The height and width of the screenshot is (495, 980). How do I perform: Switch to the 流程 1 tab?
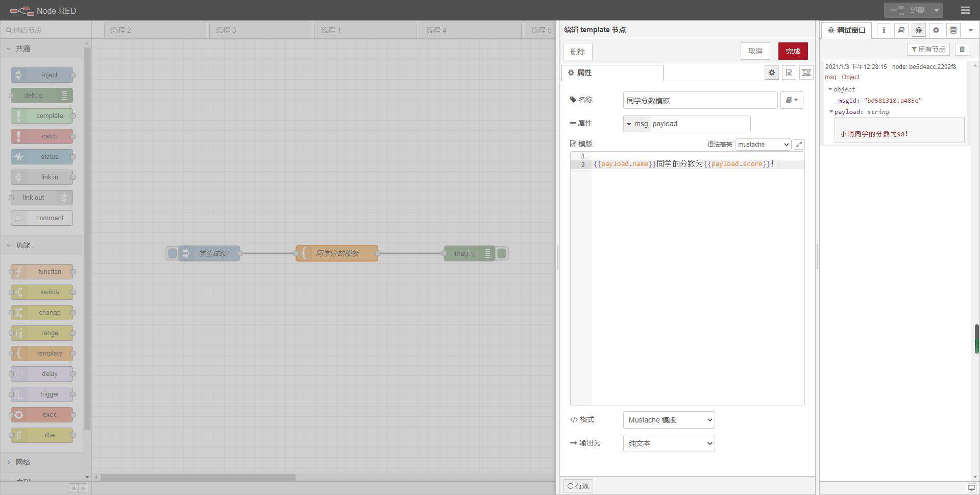[x=365, y=30]
